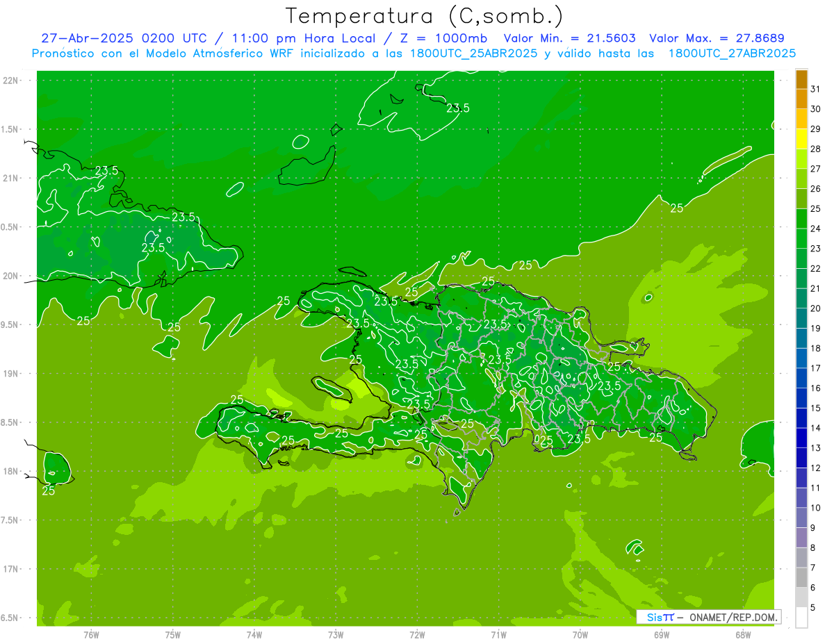The image size is (834, 644).
Task: Click the '70W' longitude axis label
Action: 580,634
